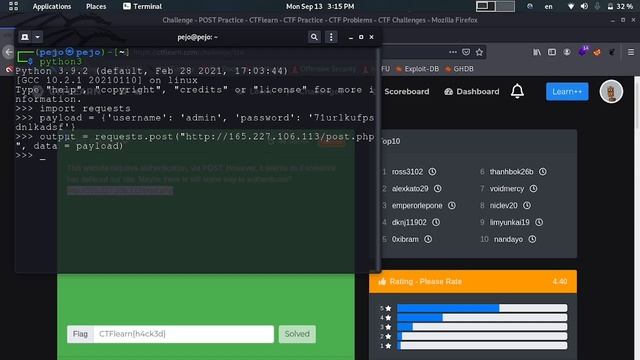Viewport: 640px width, 360px height.
Task: Click the clock icon next to ross3102
Action: 432,171
